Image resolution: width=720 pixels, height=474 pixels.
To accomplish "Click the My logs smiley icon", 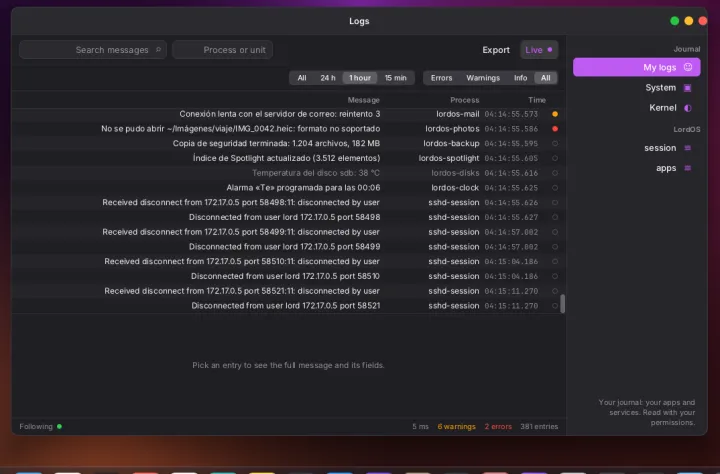I will tap(688, 67).
